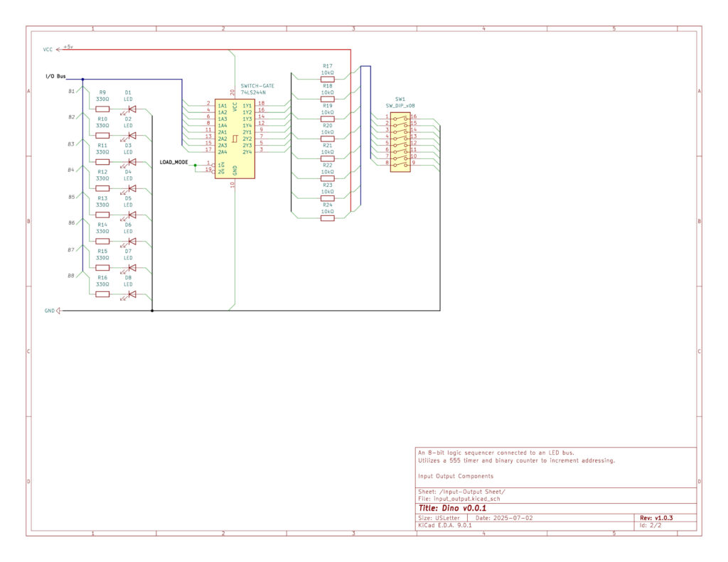Select the D1 LED symbol
Screen dimensions: 728x562
pos(132,109)
